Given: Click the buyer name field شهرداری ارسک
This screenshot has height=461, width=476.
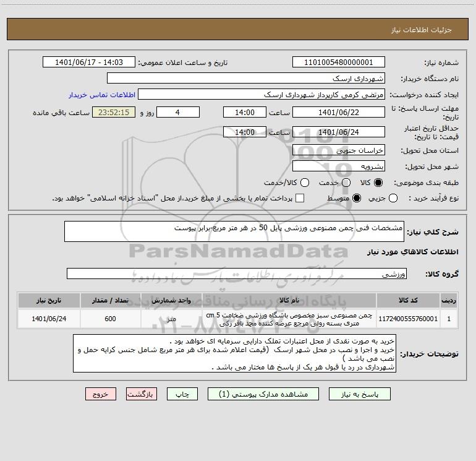Looking at the screenshot, I should (246, 79).
